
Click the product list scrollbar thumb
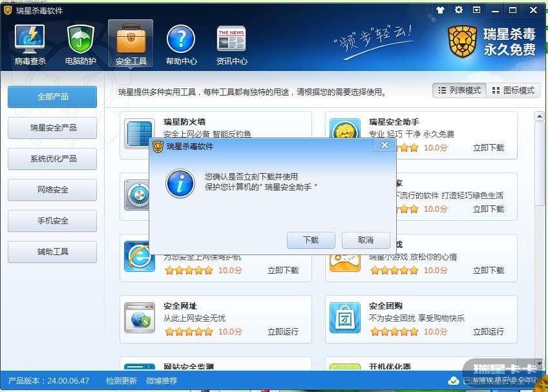(x=539, y=163)
